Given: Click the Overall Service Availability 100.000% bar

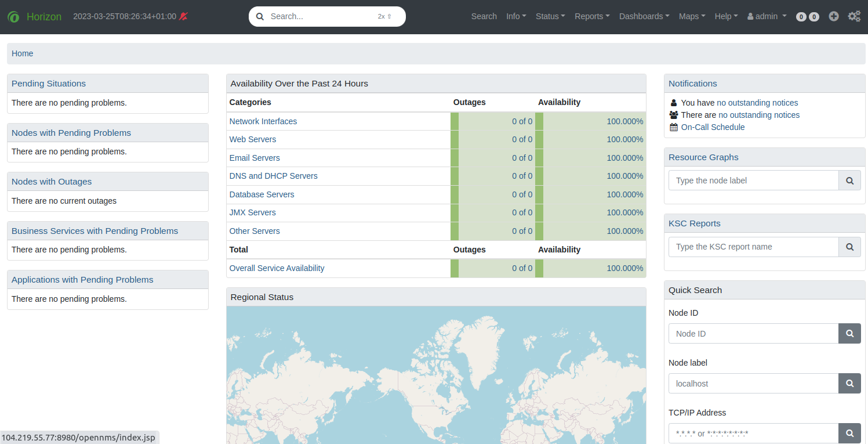Looking at the screenshot, I should click(624, 268).
